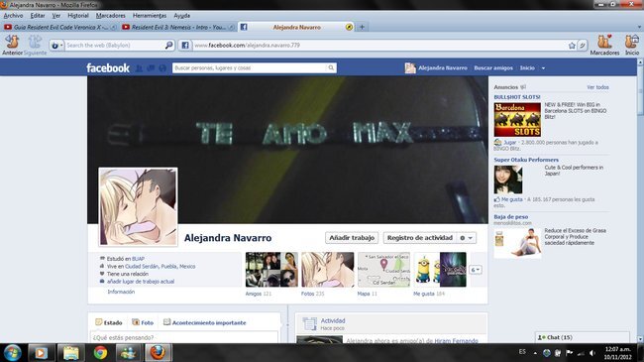Switch to the Resident Evil 3 Nemesis tab
Viewport: 644px width, 362px height.
pyautogui.click(x=178, y=27)
